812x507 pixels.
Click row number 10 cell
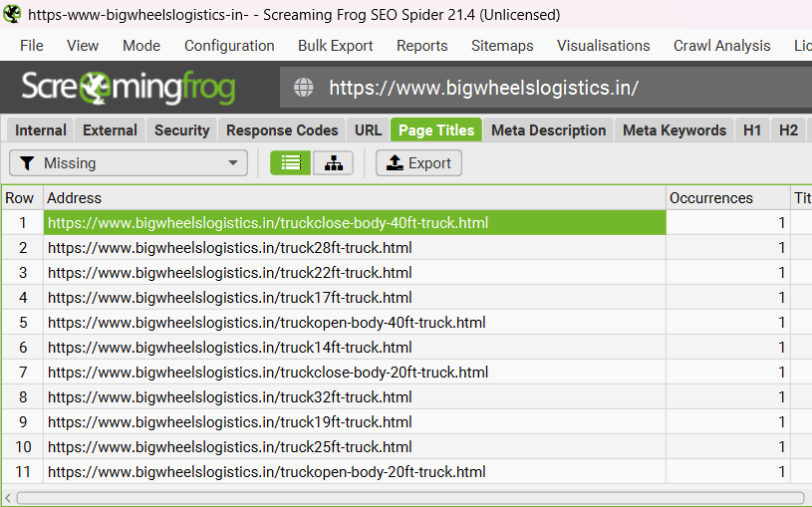point(23,446)
